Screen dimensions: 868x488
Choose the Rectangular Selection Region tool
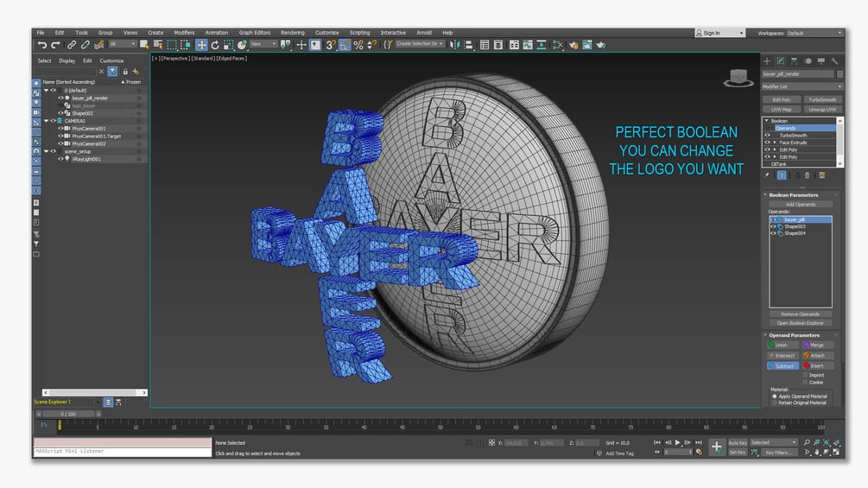172,45
